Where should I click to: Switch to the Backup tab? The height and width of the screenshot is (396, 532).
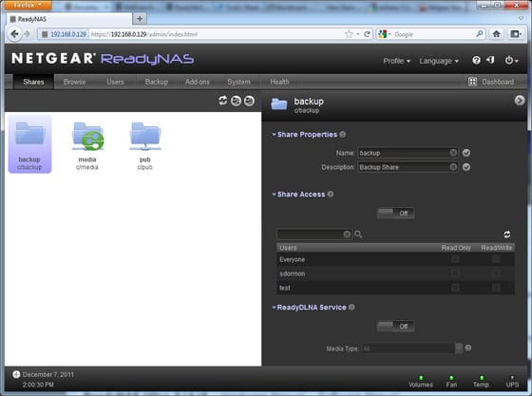[157, 82]
